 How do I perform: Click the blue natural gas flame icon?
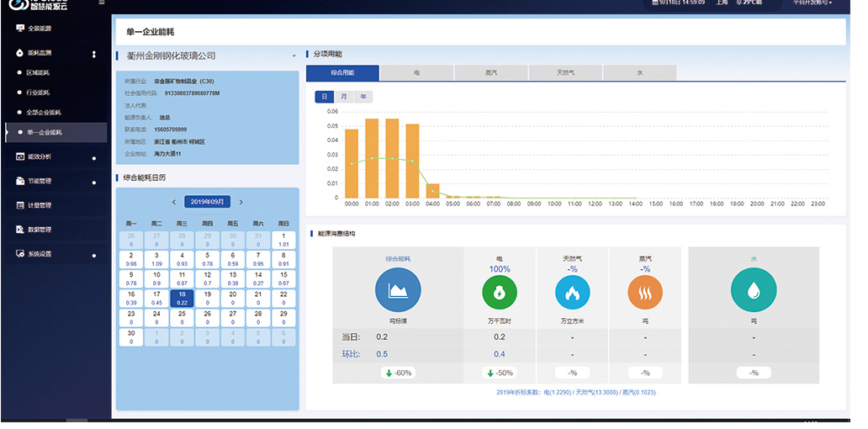572,293
